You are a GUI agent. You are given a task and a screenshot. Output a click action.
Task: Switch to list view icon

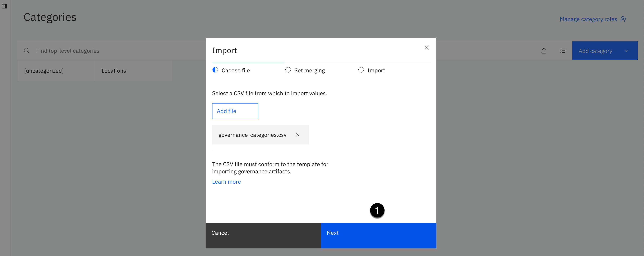(563, 51)
